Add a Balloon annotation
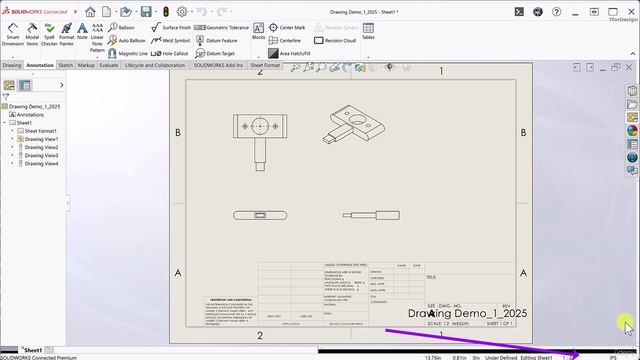The width and height of the screenshot is (640, 360). pos(122,27)
